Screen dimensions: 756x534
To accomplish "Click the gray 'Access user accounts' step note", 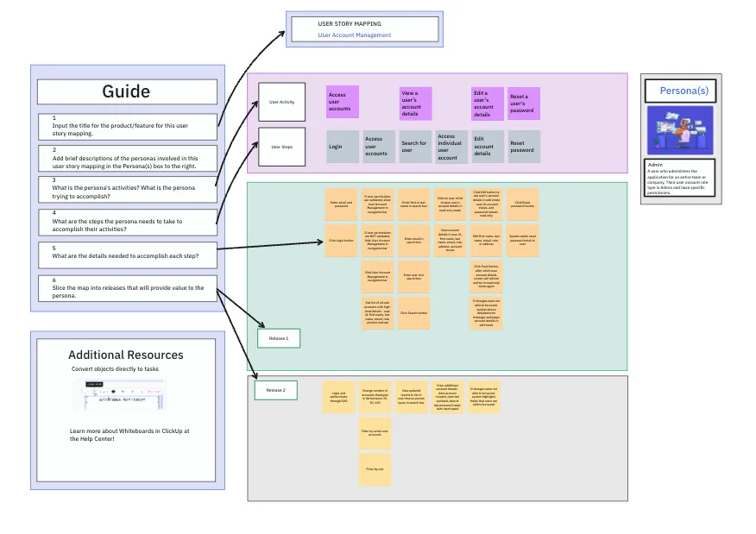I will coord(379,147).
